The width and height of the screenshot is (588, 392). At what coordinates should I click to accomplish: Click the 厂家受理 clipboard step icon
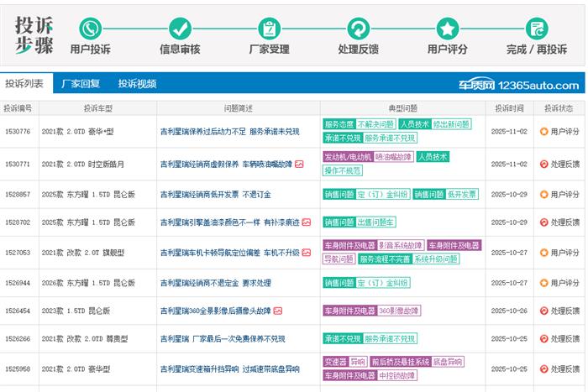[269, 27]
